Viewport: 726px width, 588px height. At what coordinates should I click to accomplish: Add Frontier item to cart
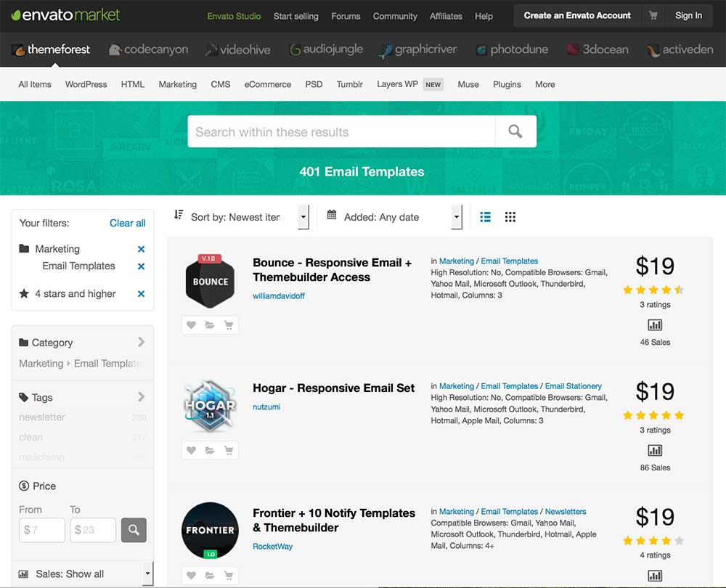coord(228,576)
